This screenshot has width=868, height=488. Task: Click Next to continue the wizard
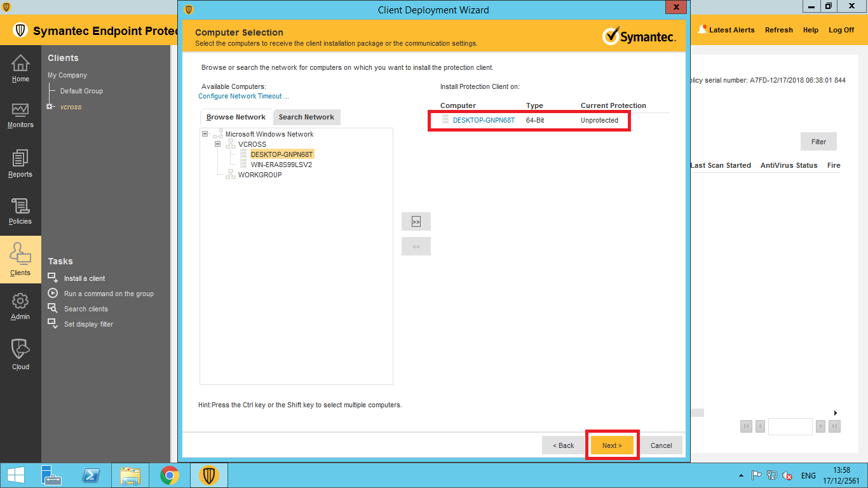pyautogui.click(x=612, y=445)
